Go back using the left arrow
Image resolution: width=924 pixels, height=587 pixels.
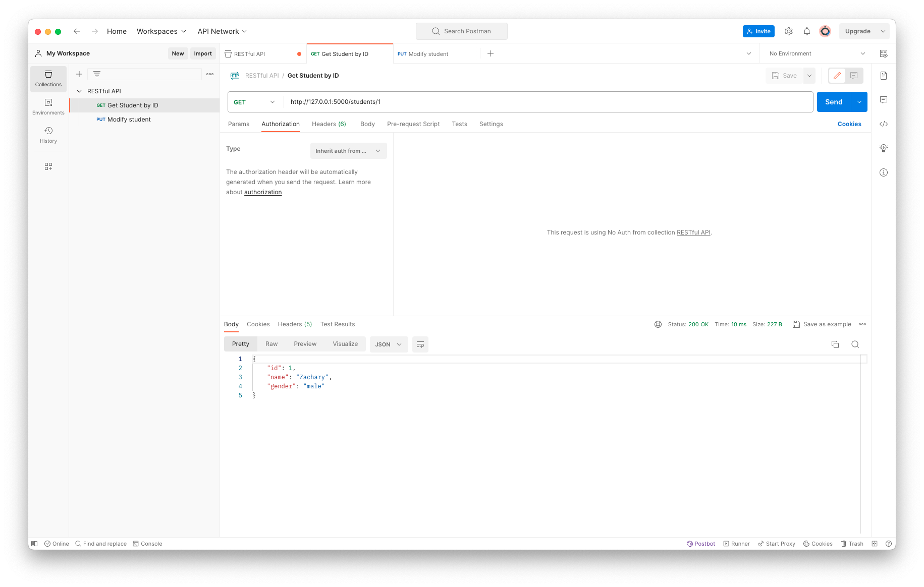pos(77,31)
